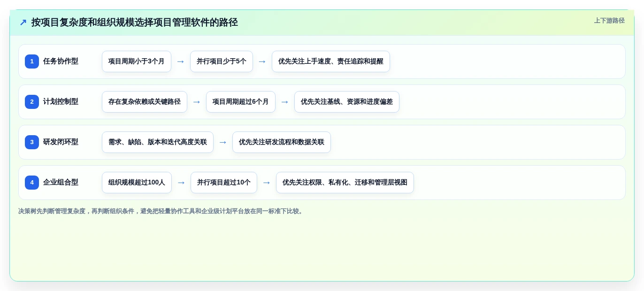Image resolution: width=644 pixels, height=291 pixels.
Task: Click the 研发闭环型 row label
Action: coord(61,142)
